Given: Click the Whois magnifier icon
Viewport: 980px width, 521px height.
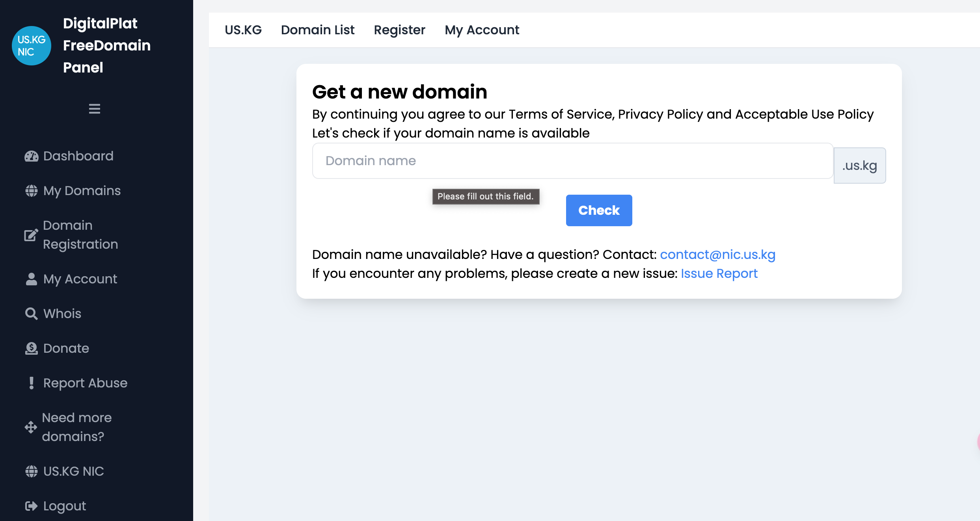Looking at the screenshot, I should click(x=32, y=314).
